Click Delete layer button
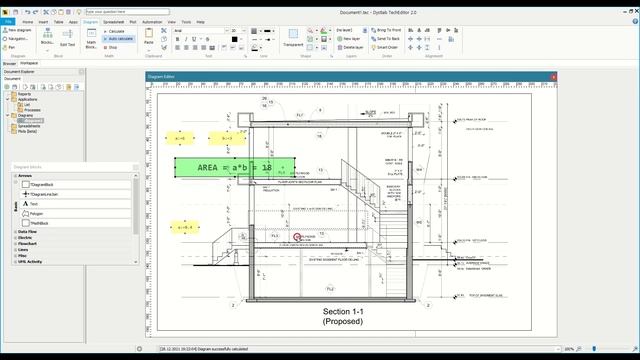The width and height of the screenshot is (640, 360). tap(351, 47)
